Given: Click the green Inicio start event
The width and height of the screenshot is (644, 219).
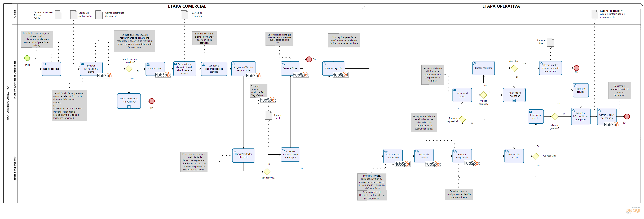Looking at the screenshot, I should (x=27, y=58).
